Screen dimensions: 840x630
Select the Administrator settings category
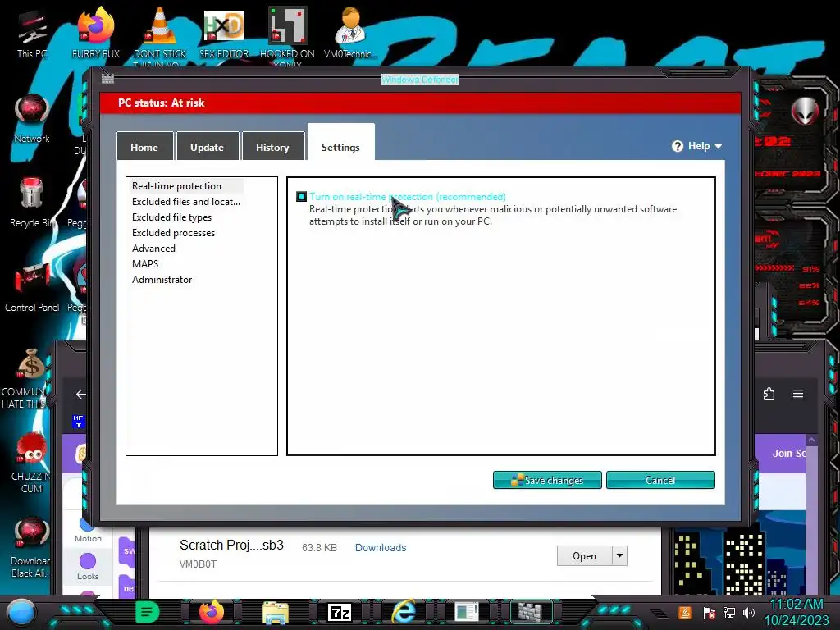(x=162, y=279)
